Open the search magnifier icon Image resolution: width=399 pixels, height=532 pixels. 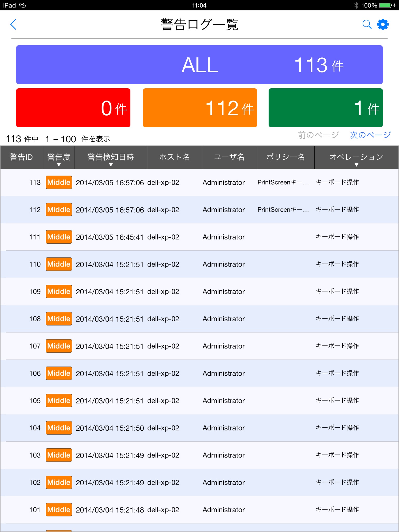point(367,24)
